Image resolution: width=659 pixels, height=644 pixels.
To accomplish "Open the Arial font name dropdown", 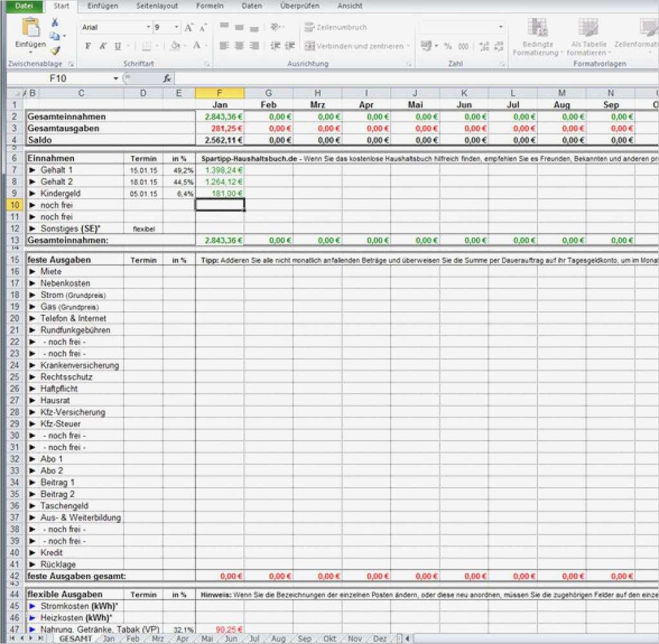I will [x=148, y=28].
